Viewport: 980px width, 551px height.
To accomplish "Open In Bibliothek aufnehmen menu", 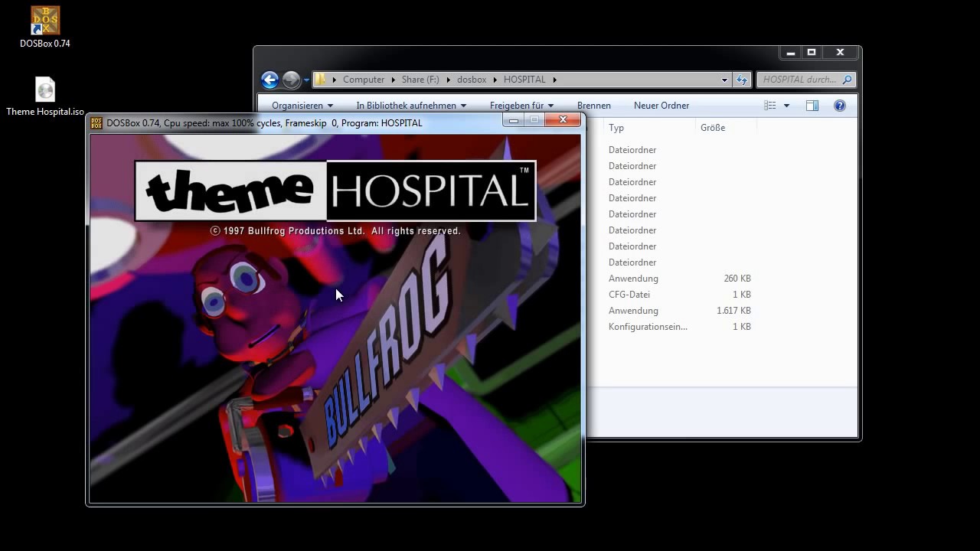I will point(411,106).
